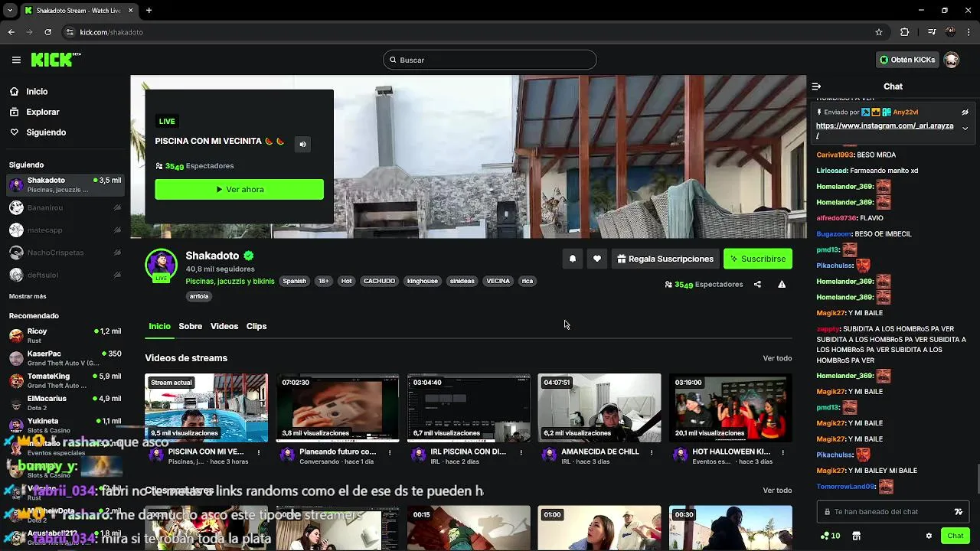Viewport: 980px width, 551px height.
Task: Click the Explorar icon in sidebar
Action: pyautogui.click(x=15, y=112)
